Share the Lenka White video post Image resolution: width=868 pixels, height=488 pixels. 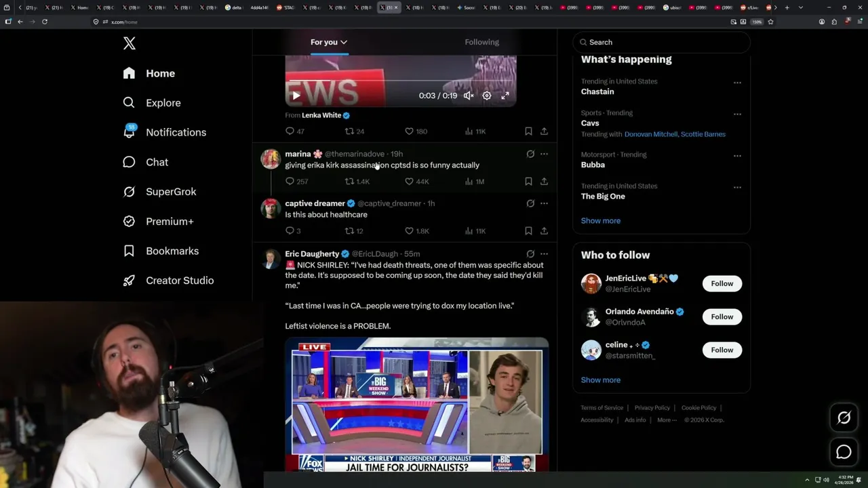[544, 131]
